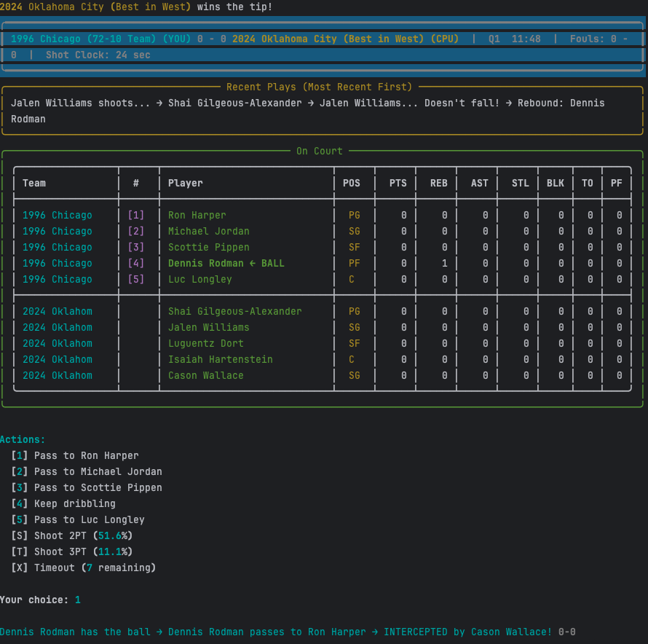Click the 'Player' column header

(186, 184)
